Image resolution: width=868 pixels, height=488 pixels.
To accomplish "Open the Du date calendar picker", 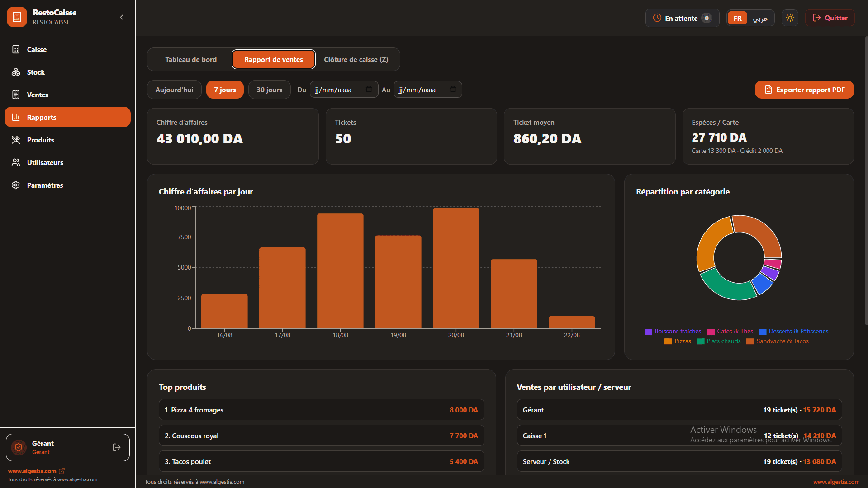I will (369, 90).
